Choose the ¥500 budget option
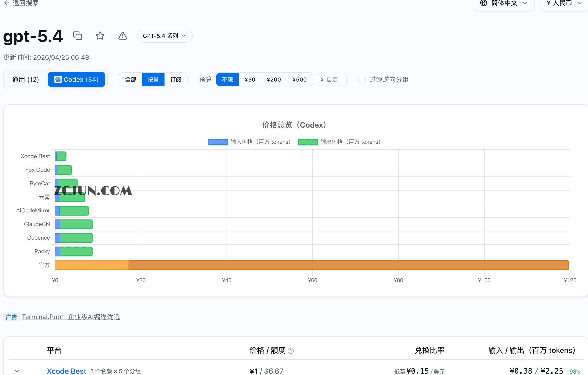588x375 pixels. click(x=299, y=80)
